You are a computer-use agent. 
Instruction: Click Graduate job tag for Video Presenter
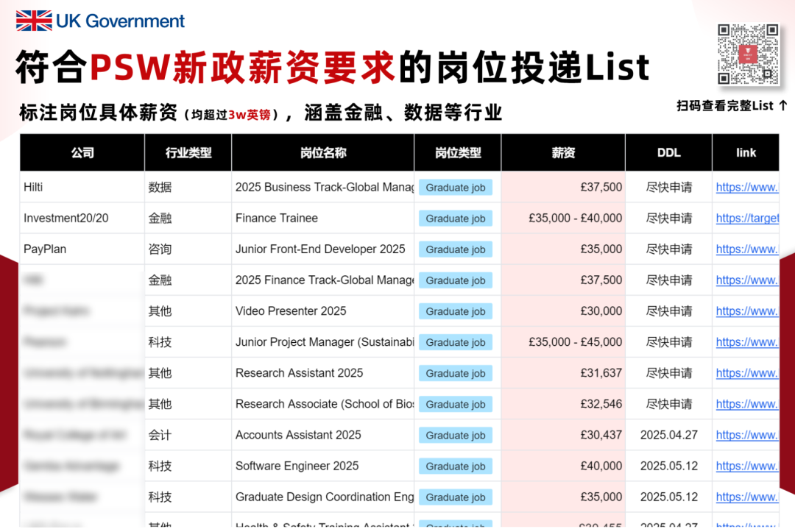coord(456,311)
